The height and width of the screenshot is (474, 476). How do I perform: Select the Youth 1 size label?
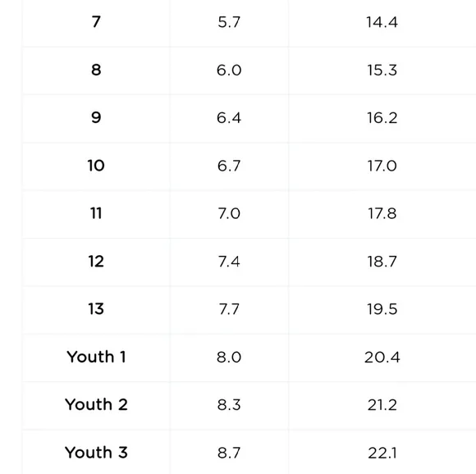point(96,357)
